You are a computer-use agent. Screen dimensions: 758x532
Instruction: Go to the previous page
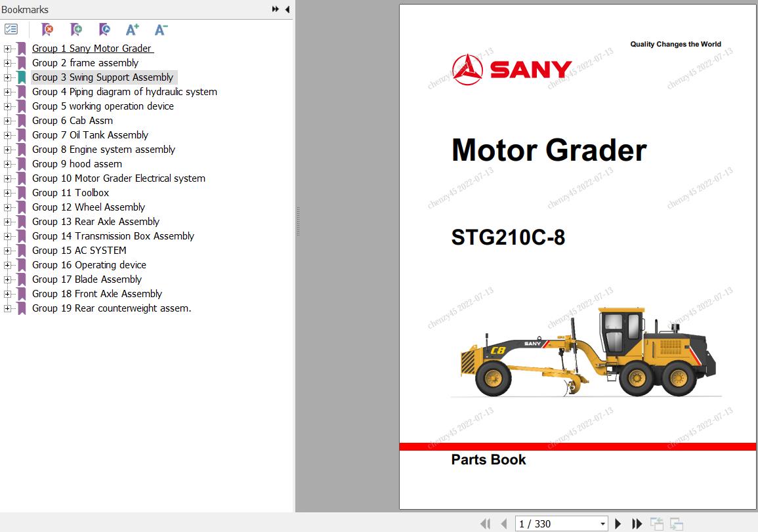coord(504,523)
